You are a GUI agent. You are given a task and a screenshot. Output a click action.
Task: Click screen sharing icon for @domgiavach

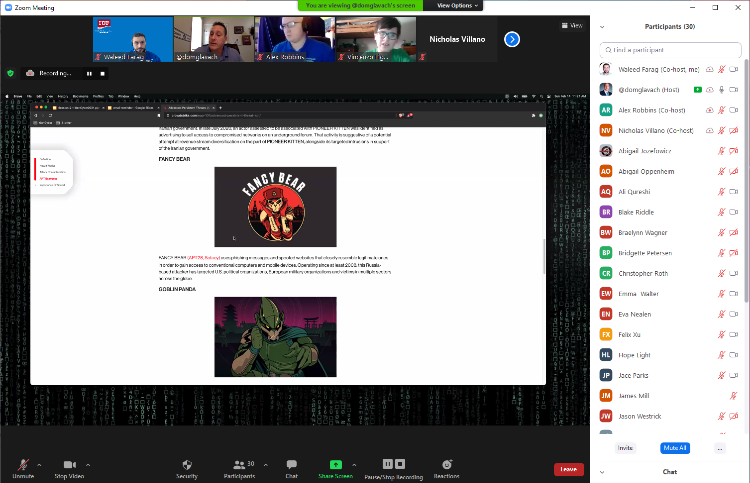pyautogui.click(x=698, y=90)
